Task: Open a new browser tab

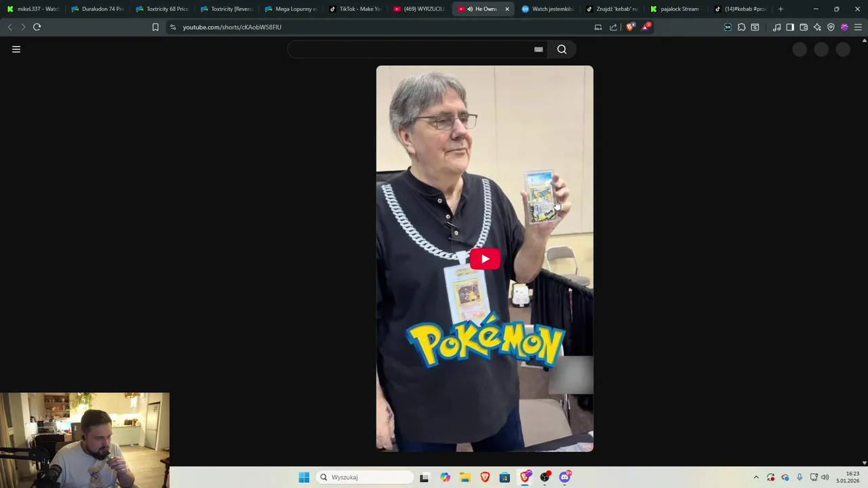Action: [x=781, y=9]
